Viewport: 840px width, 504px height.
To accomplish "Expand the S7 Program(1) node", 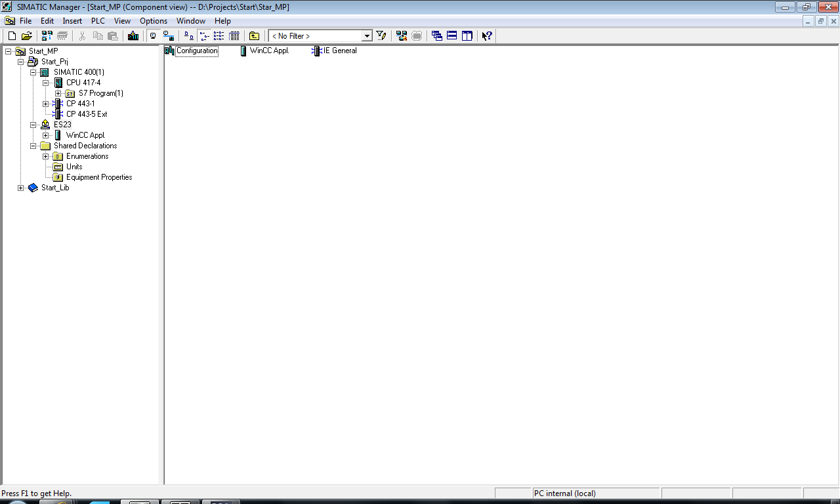I will (58, 93).
